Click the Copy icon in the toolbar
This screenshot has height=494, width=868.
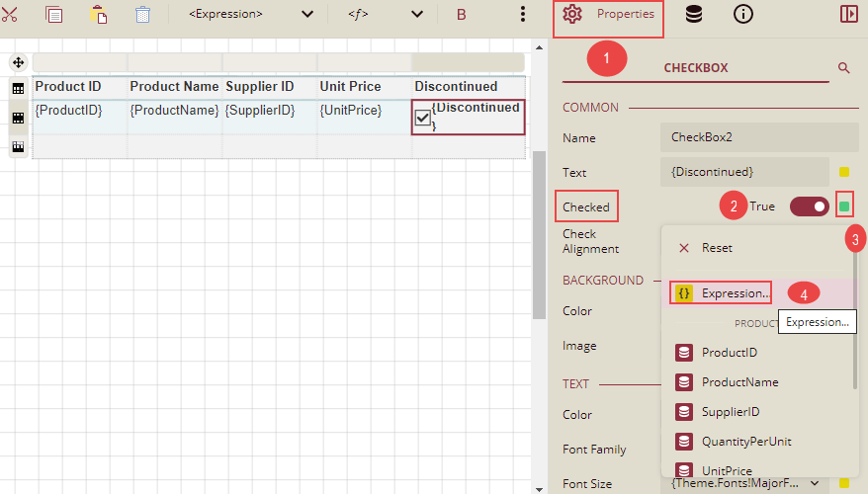click(53, 14)
